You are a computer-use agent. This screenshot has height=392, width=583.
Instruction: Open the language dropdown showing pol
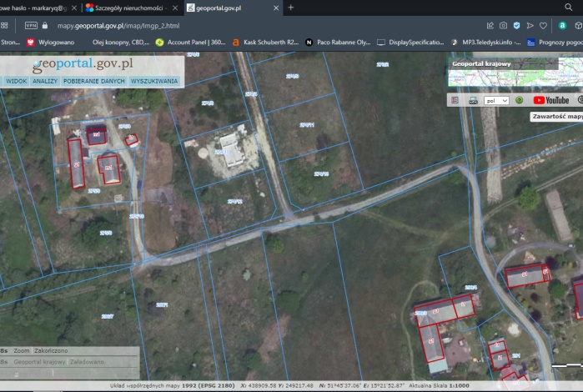click(x=496, y=100)
